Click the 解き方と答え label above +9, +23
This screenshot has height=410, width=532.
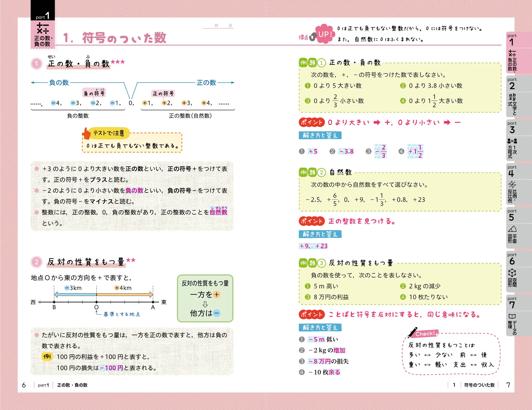(320, 234)
